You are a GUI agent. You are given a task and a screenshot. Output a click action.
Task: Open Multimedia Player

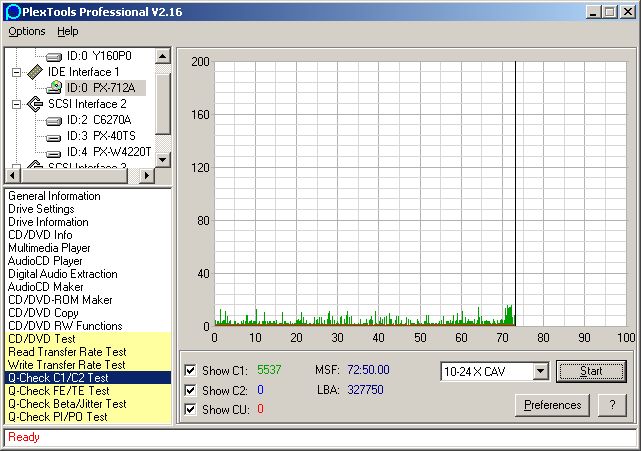[49, 248]
